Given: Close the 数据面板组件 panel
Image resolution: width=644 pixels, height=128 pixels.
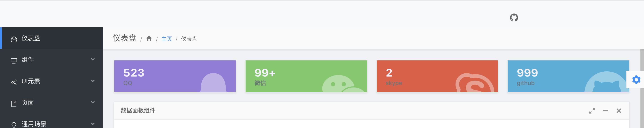Looking at the screenshot, I should 619,111.
